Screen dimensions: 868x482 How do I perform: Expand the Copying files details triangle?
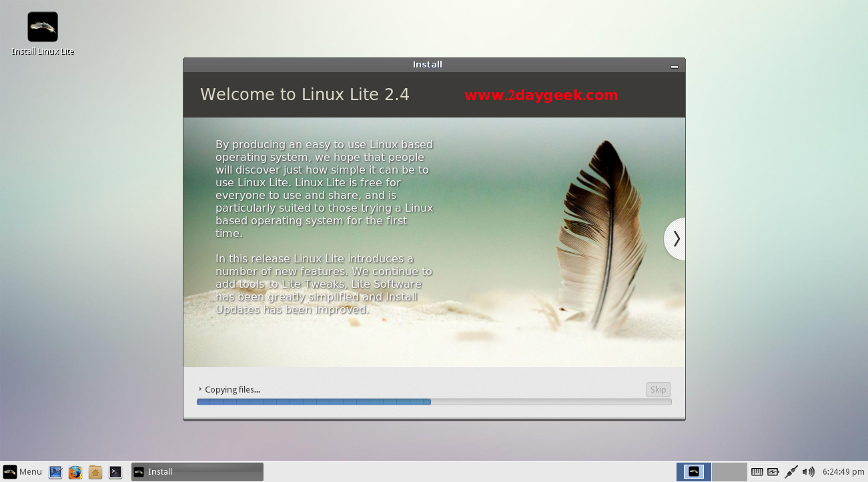200,389
